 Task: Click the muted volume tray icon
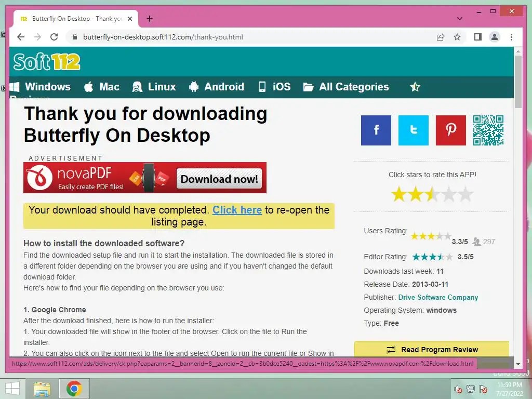coord(458,389)
